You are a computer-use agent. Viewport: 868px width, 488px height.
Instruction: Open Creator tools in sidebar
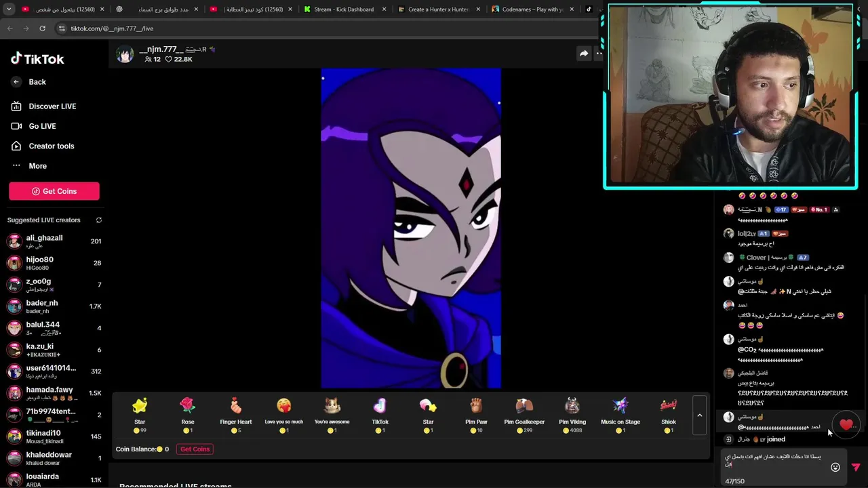point(43,146)
